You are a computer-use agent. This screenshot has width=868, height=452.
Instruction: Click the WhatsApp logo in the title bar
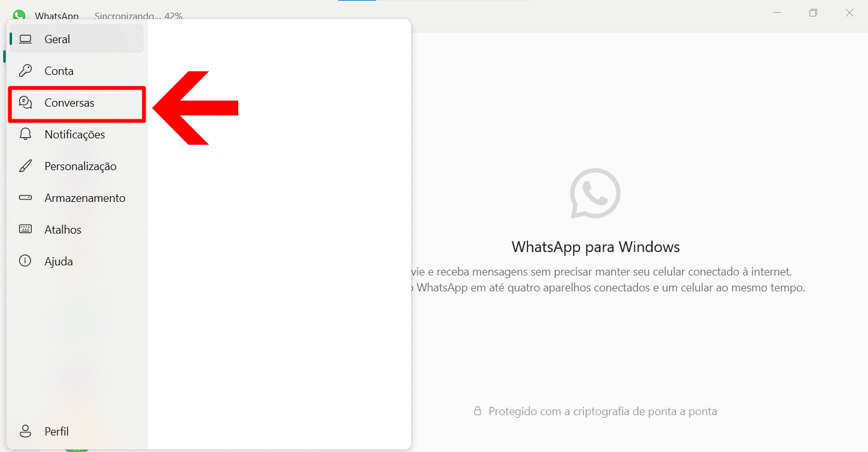click(19, 15)
